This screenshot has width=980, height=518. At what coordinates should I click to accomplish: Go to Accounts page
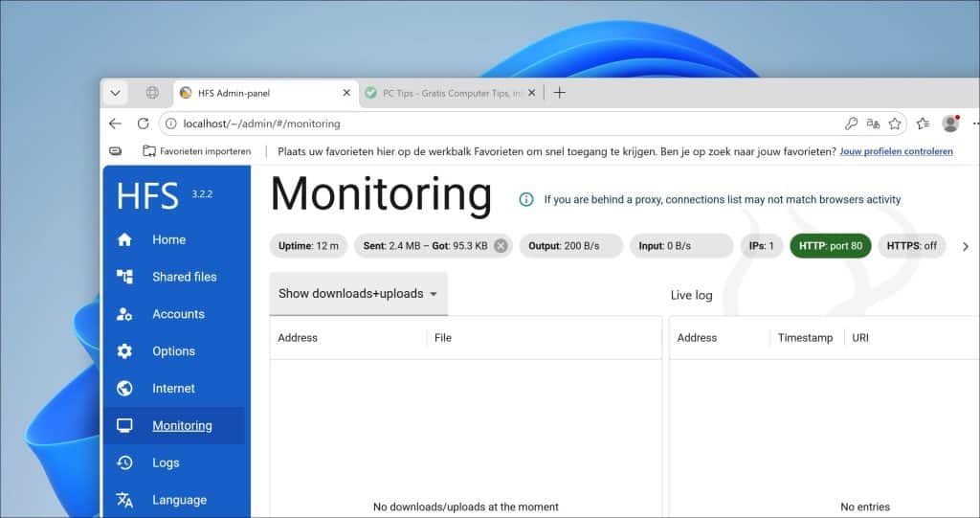click(178, 314)
